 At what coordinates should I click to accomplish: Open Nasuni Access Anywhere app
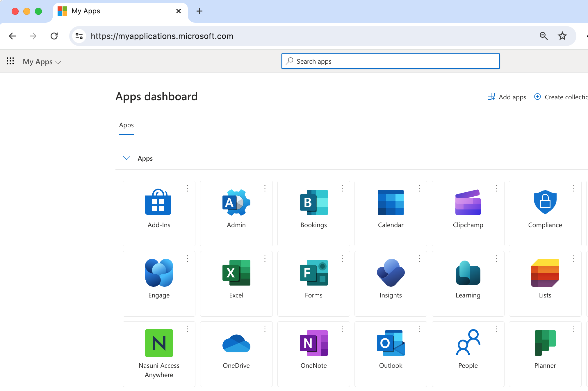click(159, 343)
